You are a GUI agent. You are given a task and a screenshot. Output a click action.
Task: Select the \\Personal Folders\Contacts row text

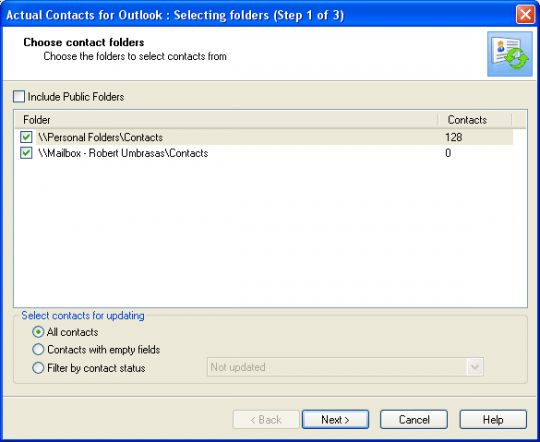click(x=101, y=137)
